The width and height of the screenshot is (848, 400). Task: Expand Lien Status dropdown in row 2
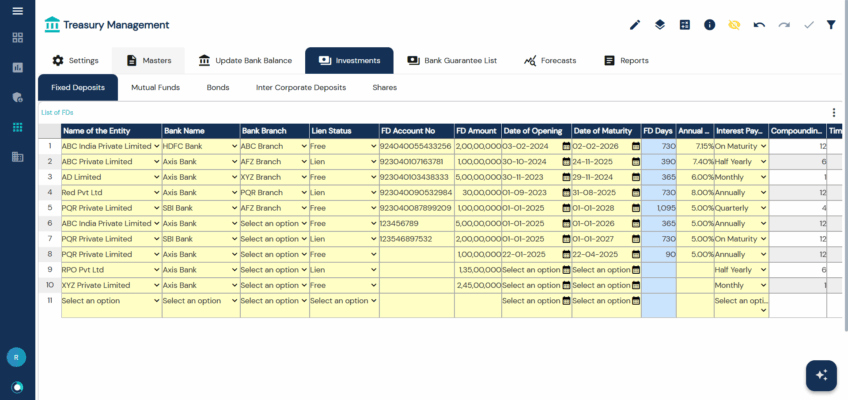tap(372, 161)
